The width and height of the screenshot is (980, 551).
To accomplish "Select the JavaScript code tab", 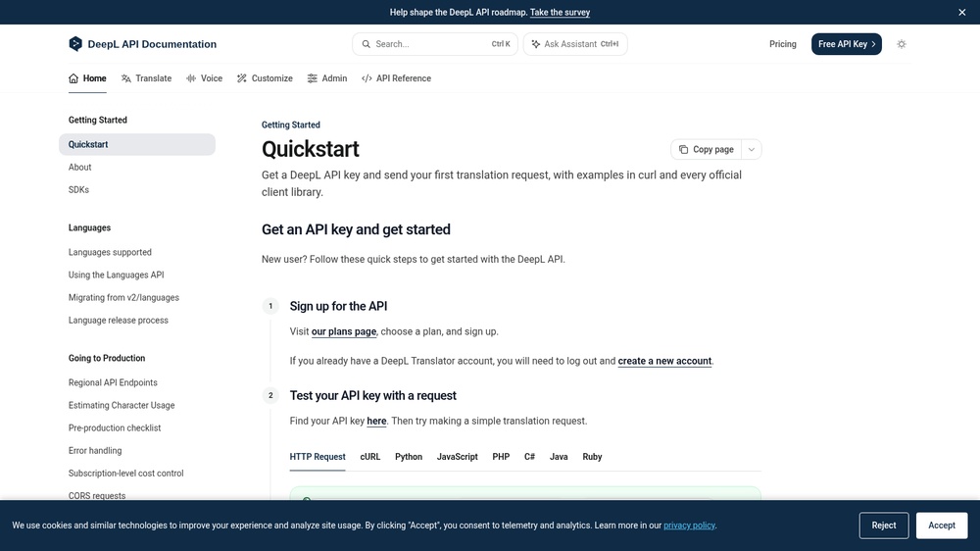I will click(458, 457).
